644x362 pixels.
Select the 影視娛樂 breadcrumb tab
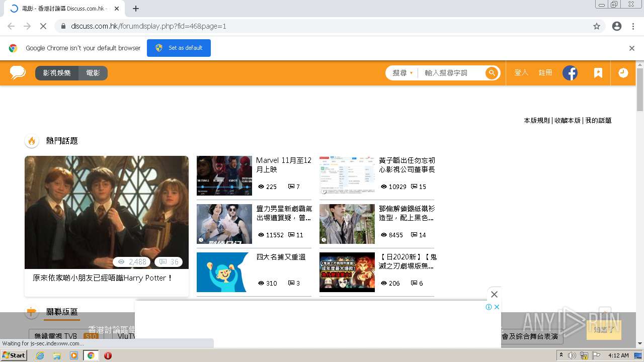click(x=57, y=73)
